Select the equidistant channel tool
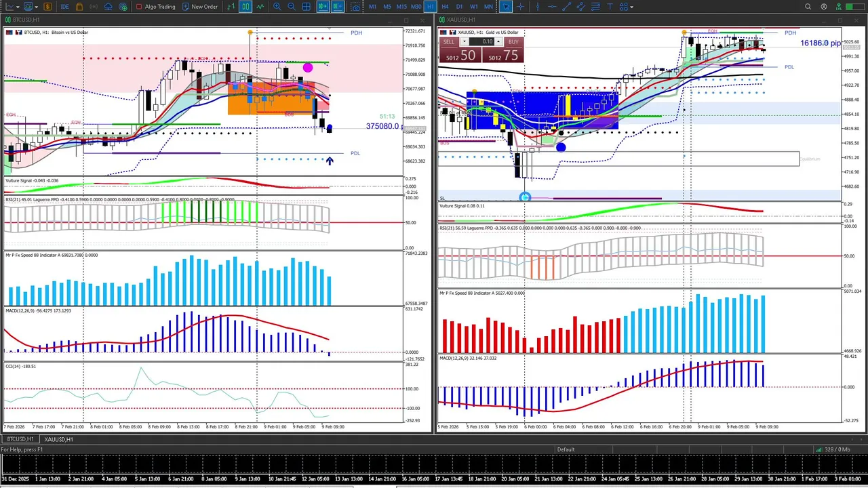 (581, 7)
